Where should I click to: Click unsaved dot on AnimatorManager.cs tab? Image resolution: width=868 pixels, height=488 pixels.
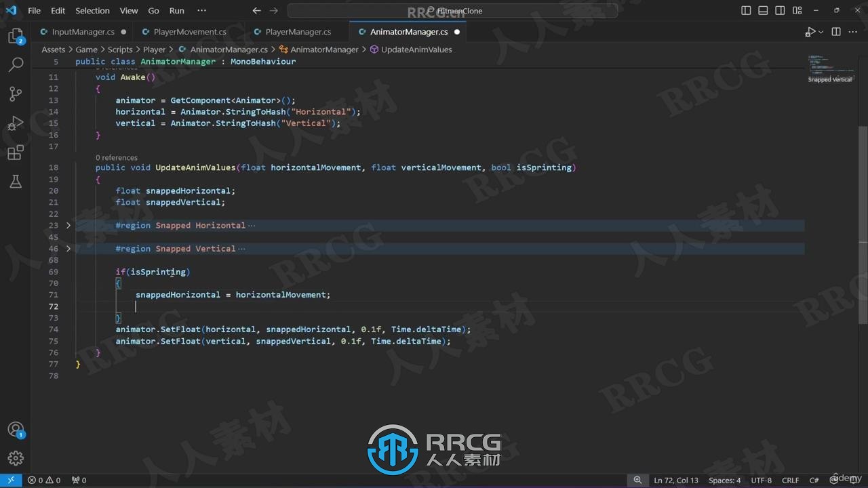coord(457,32)
